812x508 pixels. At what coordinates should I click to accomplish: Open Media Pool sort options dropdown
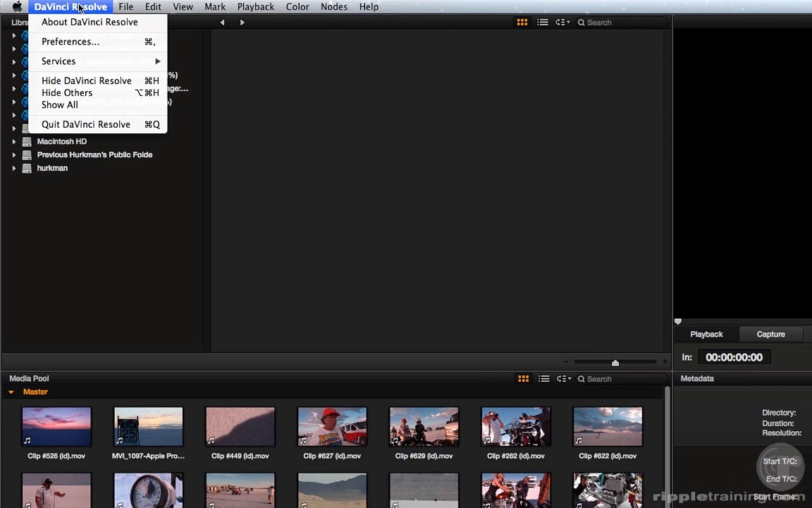tap(564, 379)
